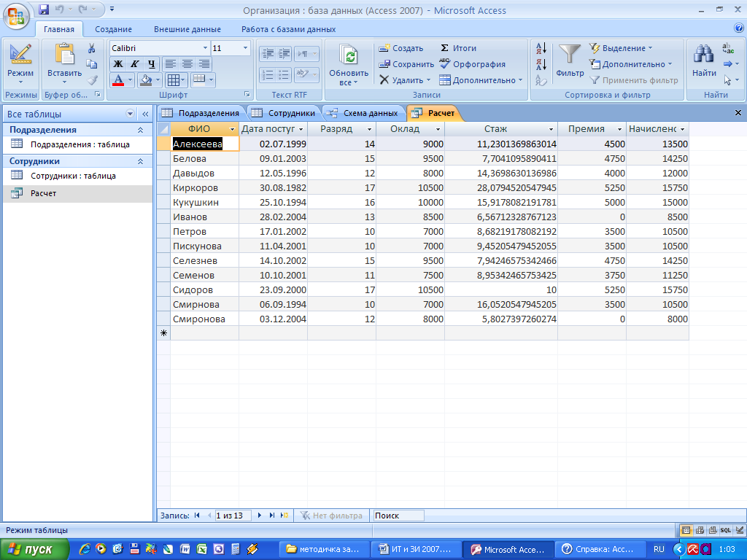Open Оклад column filter arrow

click(438, 129)
